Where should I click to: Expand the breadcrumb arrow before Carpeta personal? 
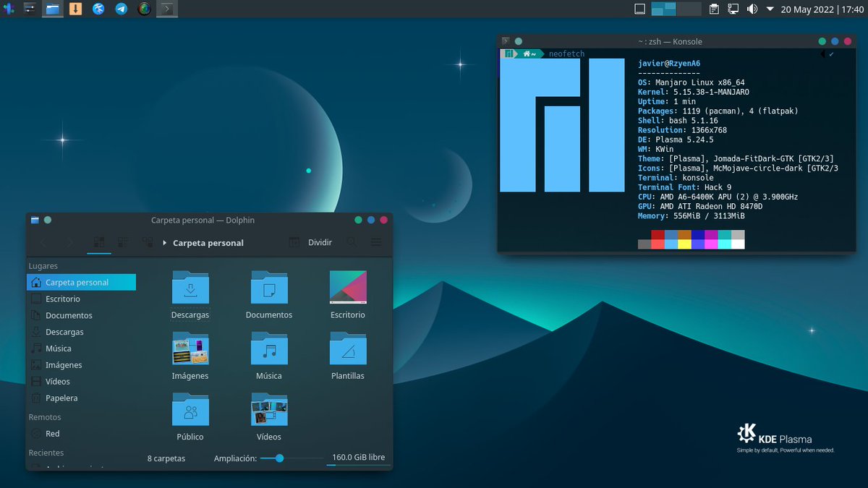point(165,243)
